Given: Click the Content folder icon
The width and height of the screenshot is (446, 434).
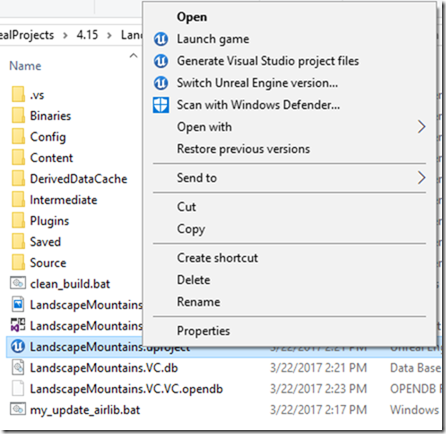Looking at the screenshot, I should click(18, 158).
